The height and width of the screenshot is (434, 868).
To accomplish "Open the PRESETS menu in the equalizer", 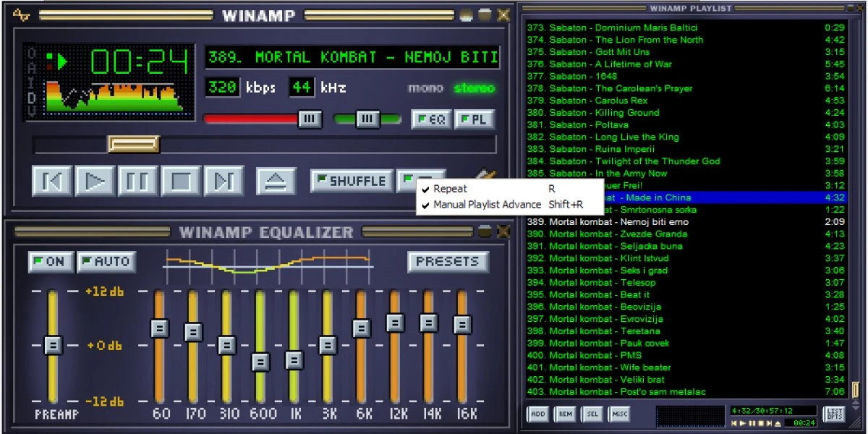I will coord(447,262).
